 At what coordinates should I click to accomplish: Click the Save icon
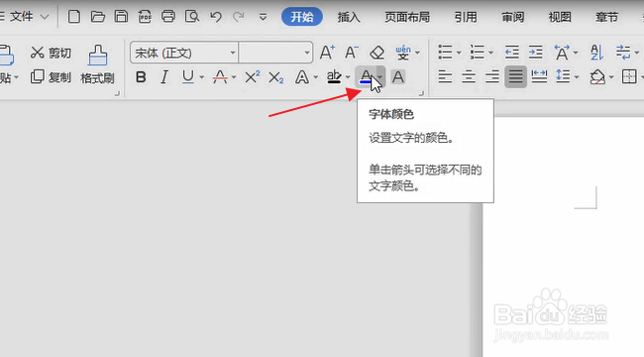click(121, 17)
